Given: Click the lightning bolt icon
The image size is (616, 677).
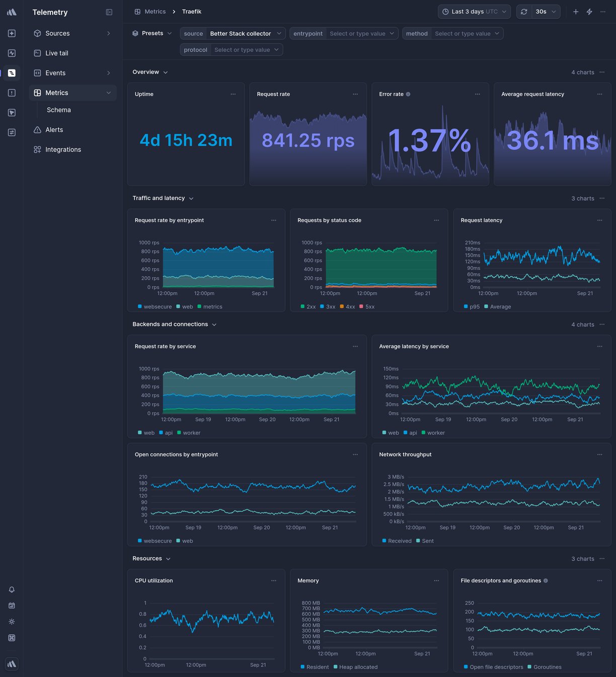Looking at the screenshot, I should coord(589,12).
